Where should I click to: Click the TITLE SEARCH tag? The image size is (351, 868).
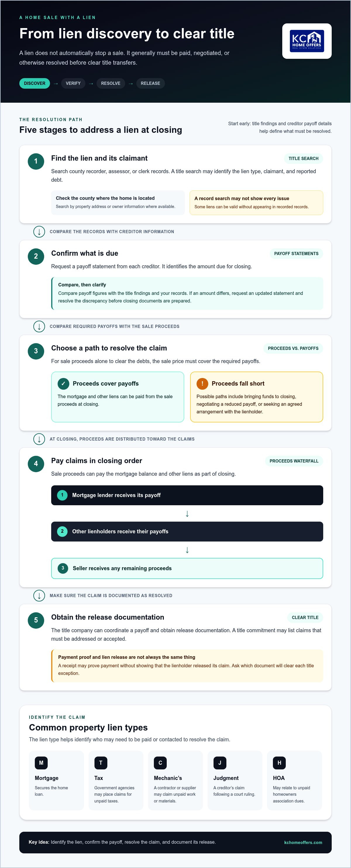303,158
